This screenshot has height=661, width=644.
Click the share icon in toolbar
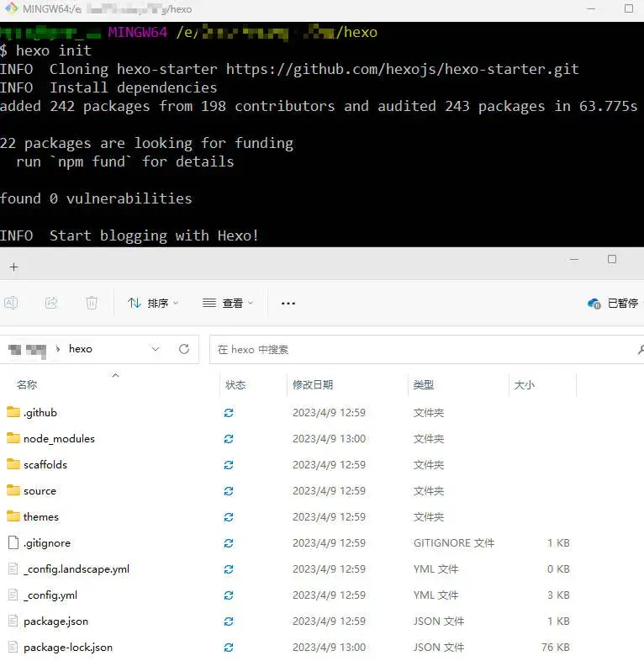(51, 303)
